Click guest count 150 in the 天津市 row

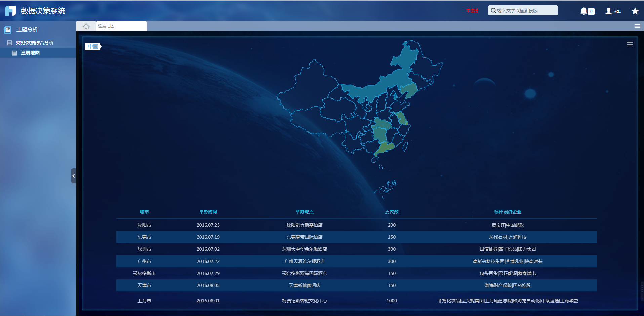(x=392, y=285)
